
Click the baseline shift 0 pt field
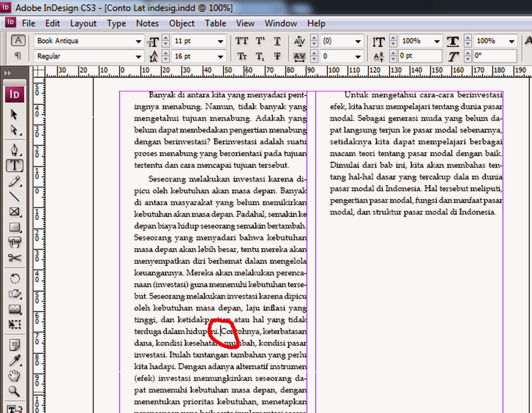tap(420, 56)
